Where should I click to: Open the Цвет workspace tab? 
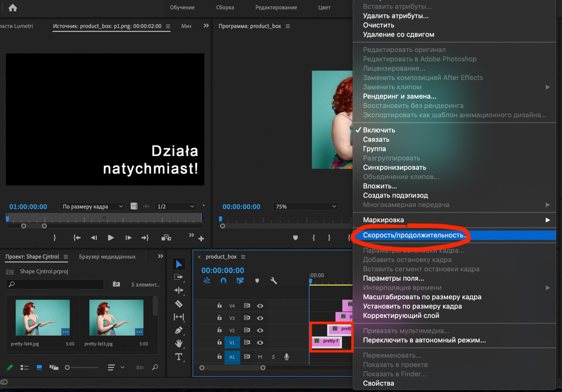click(324, 7)
